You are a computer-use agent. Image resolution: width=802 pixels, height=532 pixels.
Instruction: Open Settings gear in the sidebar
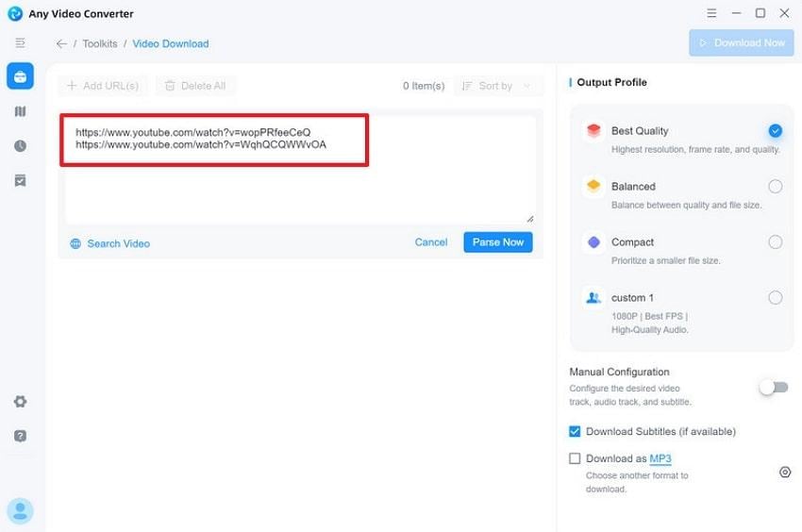21,401
